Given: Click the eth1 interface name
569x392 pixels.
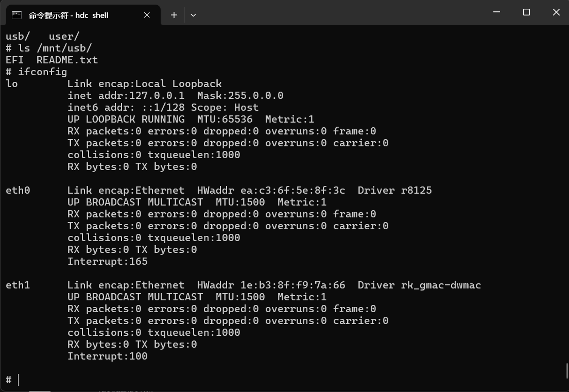Looking at the screenshot, I should coord(18,285).
